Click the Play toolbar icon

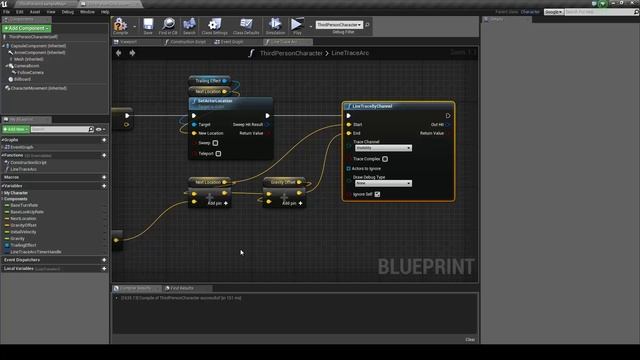[x=297, y=26]
